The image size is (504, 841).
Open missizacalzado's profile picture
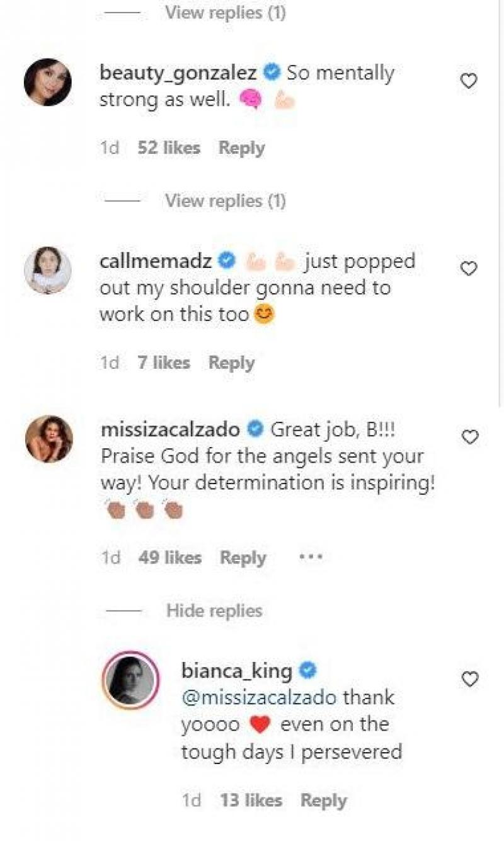(49, 439)
